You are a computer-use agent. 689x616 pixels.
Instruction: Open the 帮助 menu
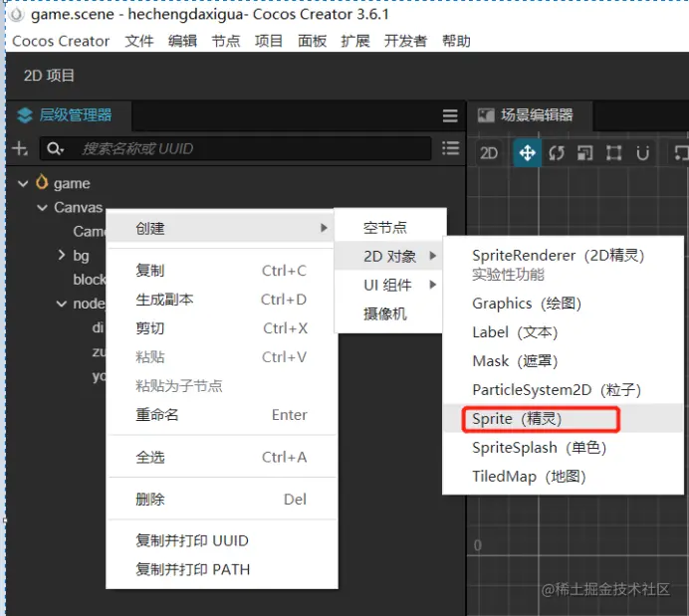click(x=456, y=41)
